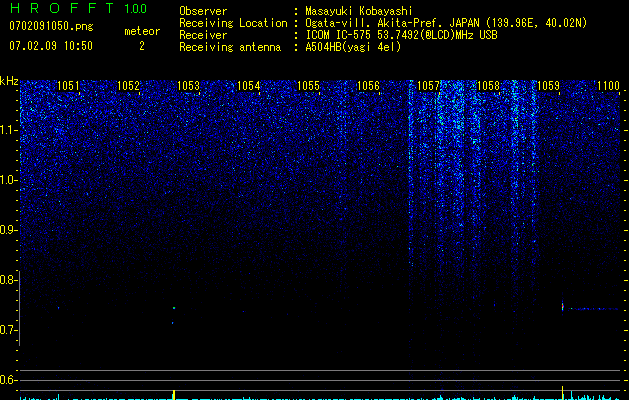The image size is (629, 400).
Task: Select the version number 1.0.0
Action: tap(136, 9)
